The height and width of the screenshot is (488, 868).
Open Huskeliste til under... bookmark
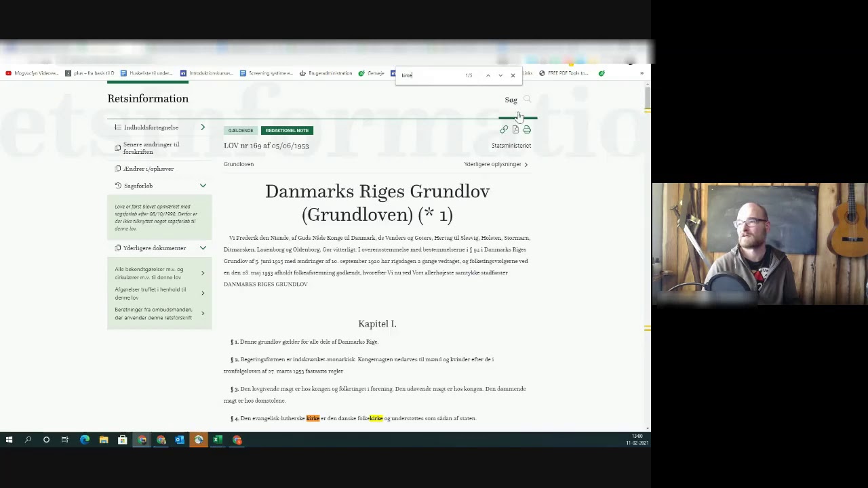coord(146,73)
